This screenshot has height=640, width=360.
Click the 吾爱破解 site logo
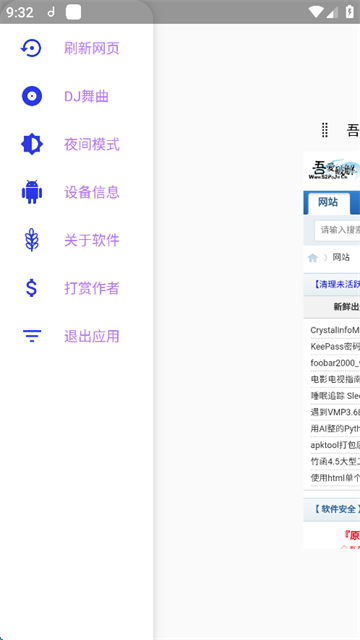pos(334,171)
